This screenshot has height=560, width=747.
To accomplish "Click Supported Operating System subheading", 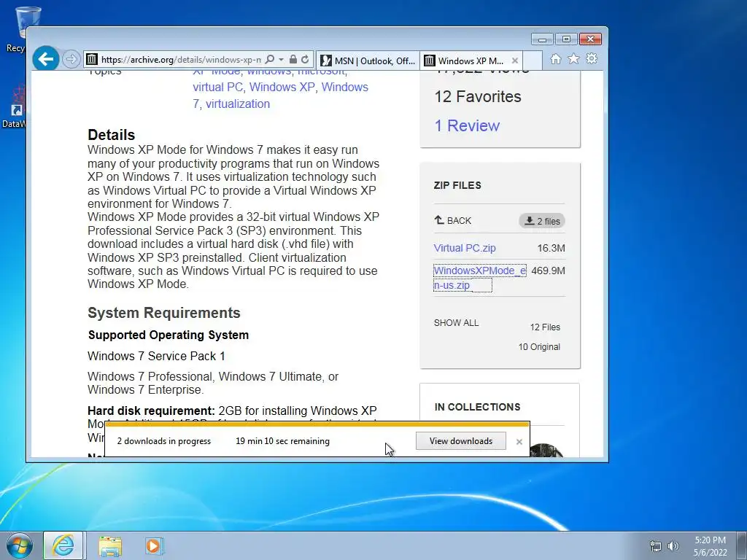I will (x=169, y=335).
